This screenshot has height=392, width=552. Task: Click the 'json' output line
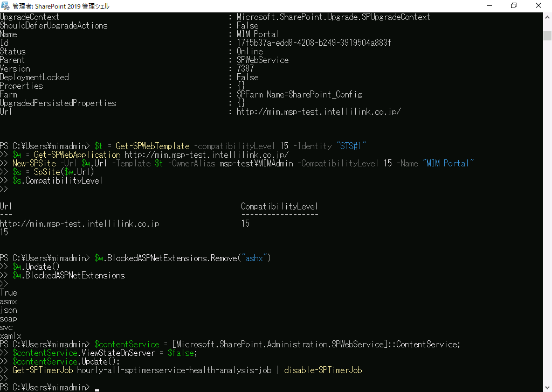(9, 310)
